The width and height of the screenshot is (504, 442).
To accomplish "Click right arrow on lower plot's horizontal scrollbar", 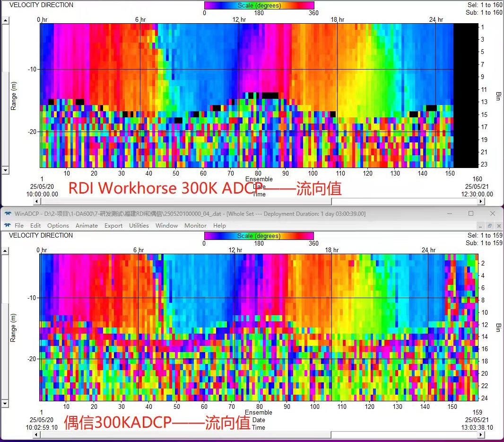I will [481, 434].
